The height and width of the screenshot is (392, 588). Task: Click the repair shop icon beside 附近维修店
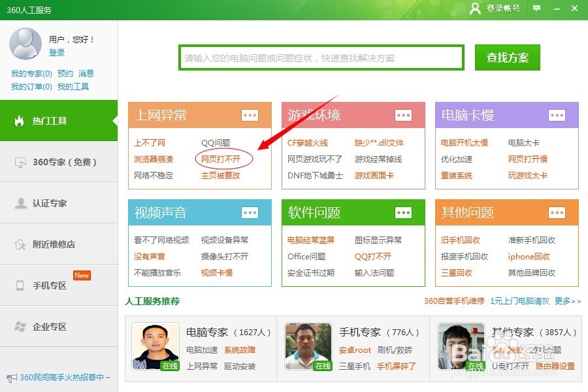click(x=20, y=244)
